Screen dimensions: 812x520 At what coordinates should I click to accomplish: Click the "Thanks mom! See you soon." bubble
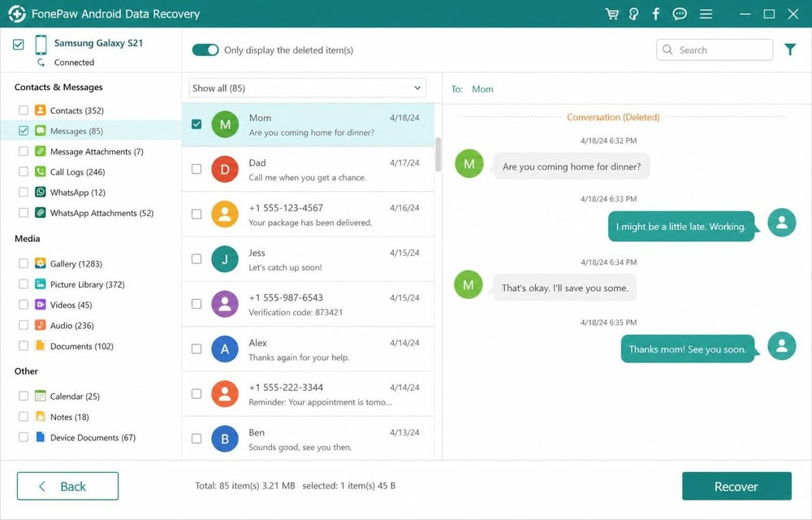point(688,349)
